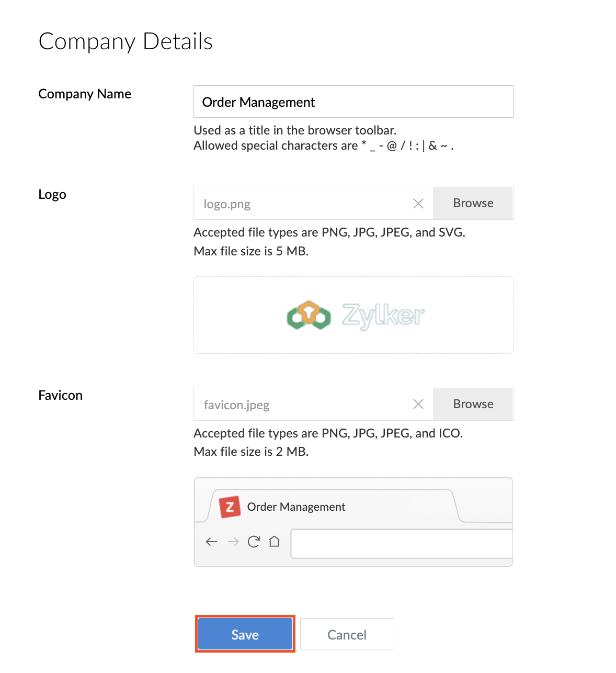This screenshot has width=616, height=673.
Task: Browse for a new logo file
Action: [x=473, y=203]
